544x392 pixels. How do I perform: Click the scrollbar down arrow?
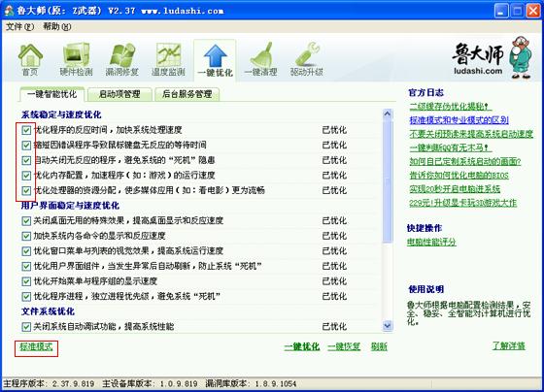coord(388,326)
